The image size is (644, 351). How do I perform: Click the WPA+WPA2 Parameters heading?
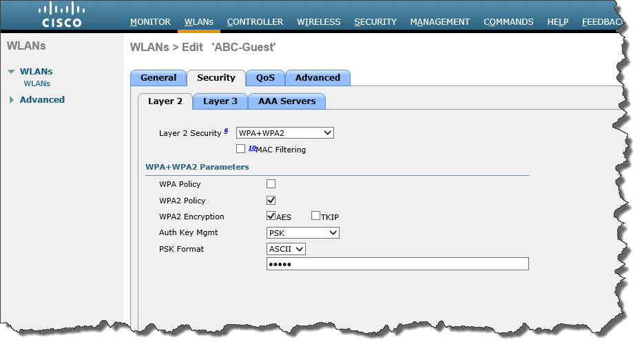(197, 167)
